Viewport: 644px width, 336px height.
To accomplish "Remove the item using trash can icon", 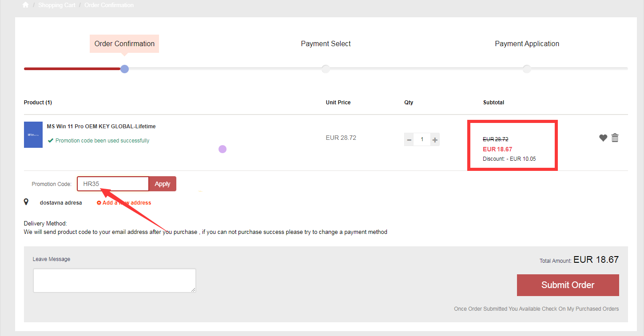I will [x=615, y=138].
